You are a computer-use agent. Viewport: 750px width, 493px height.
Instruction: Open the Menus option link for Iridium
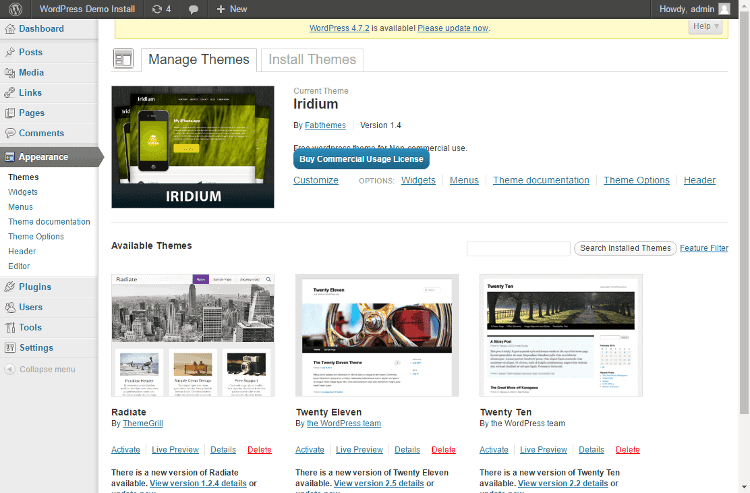coord(464,180)
